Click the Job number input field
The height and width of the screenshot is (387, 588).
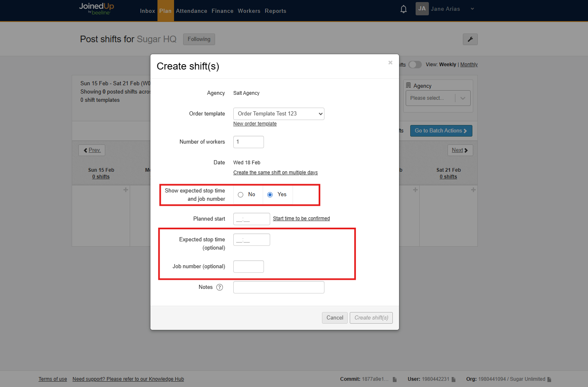tap(248, 267)
